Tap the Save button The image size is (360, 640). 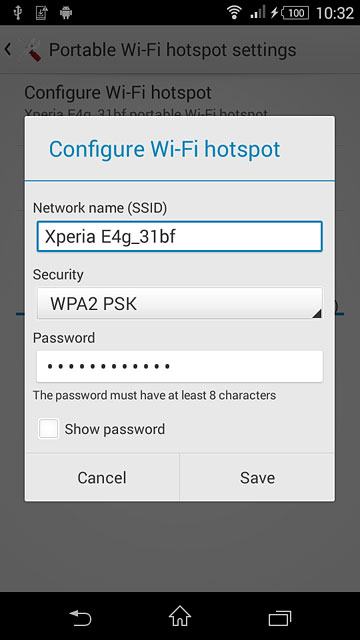pos(257,478)
